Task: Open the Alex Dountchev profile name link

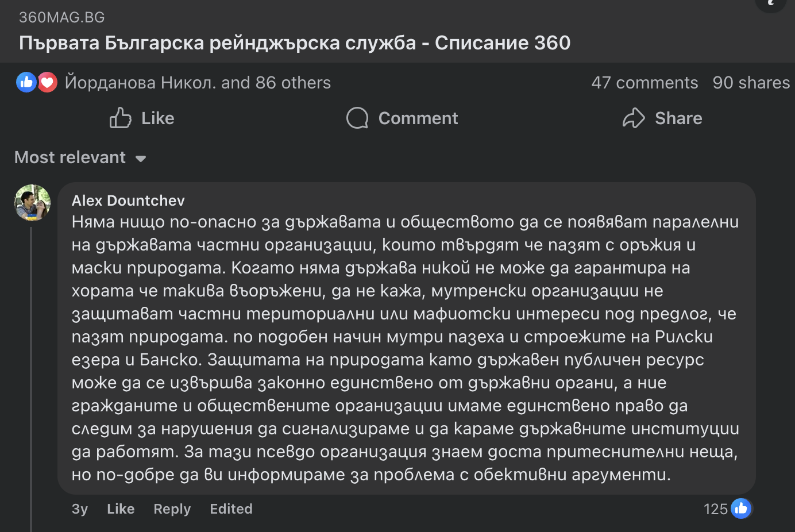Action: point(128,201)
